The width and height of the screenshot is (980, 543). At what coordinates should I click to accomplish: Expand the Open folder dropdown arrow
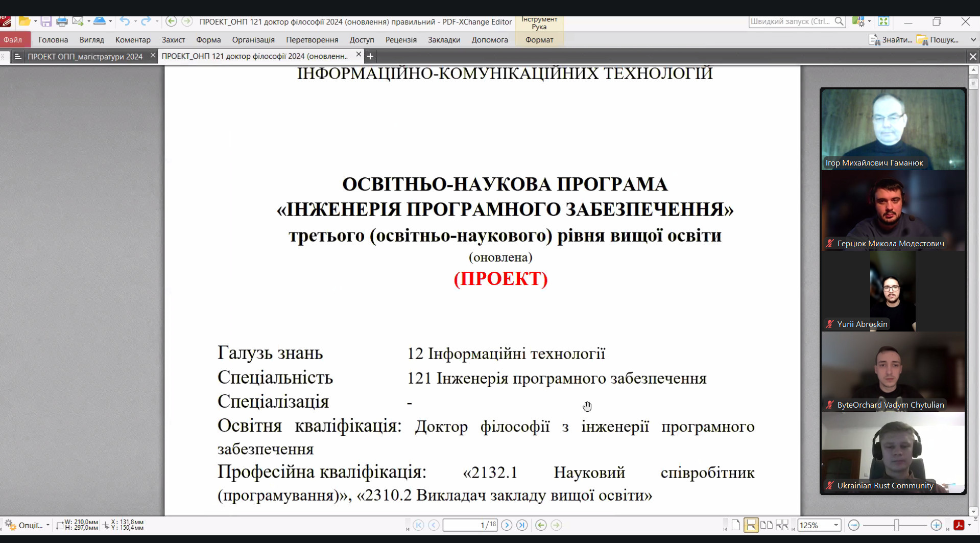(x=35, y=21)
